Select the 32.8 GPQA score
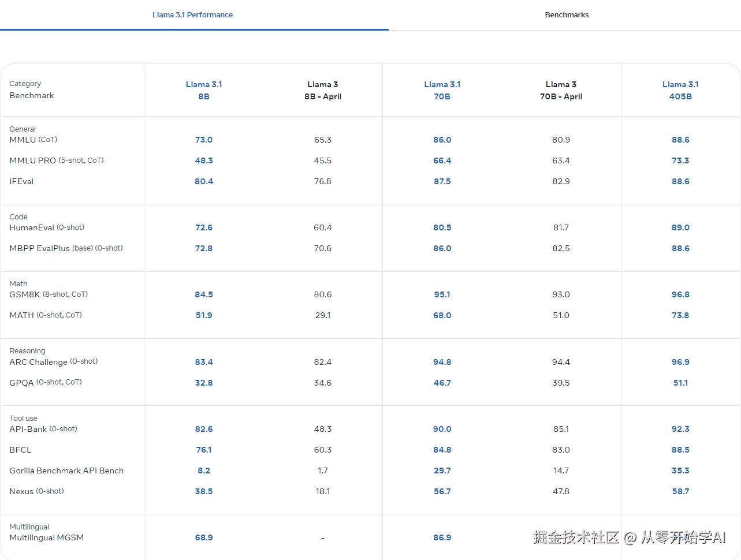Image resolution: width=741 pixels, height=560 pixels. [x=204, y=383]
